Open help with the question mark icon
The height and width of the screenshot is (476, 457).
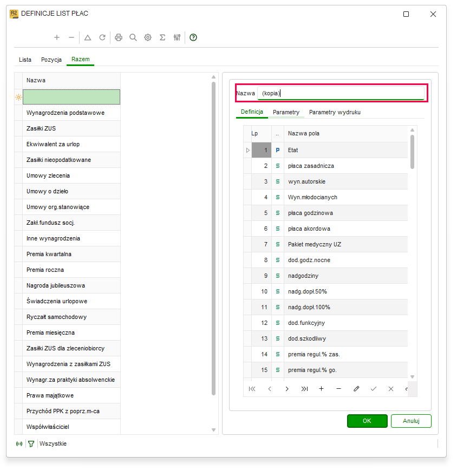[x=193, y=38]
